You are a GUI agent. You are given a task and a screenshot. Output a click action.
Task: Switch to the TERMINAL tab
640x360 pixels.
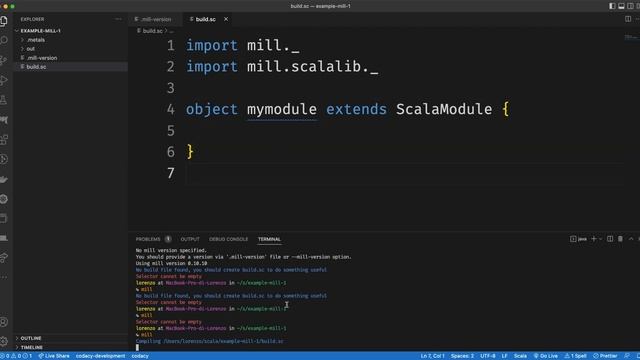269,239
